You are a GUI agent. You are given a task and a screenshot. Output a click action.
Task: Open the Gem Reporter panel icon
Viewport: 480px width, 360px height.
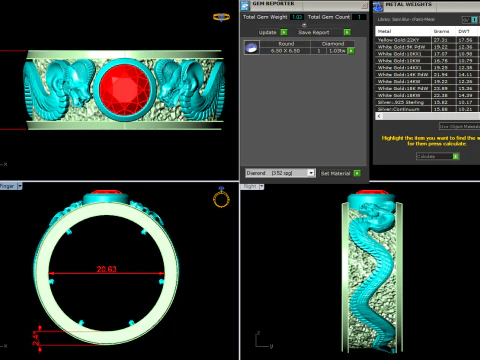coord(245,5)
